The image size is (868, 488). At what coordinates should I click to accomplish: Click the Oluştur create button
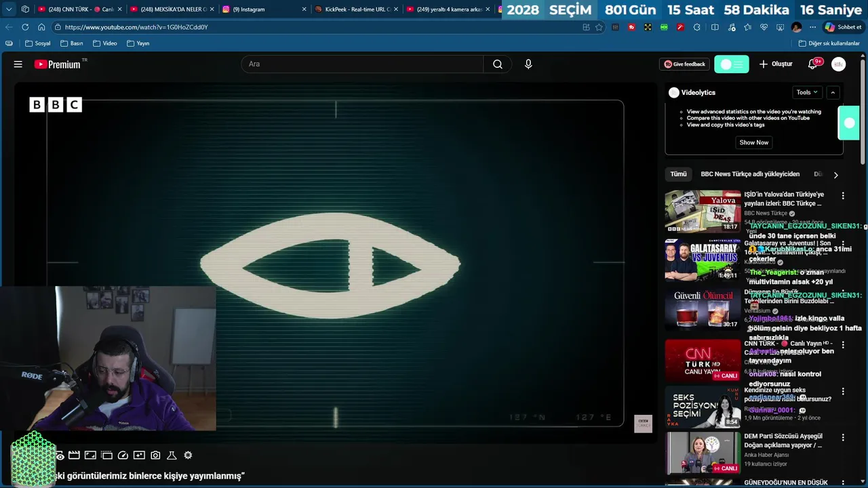coord(775,64)
